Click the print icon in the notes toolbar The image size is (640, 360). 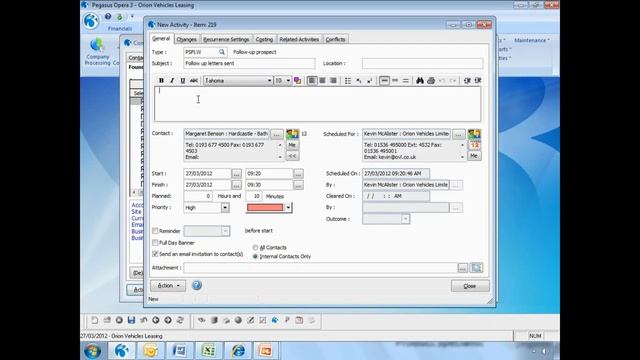point(431,80)
